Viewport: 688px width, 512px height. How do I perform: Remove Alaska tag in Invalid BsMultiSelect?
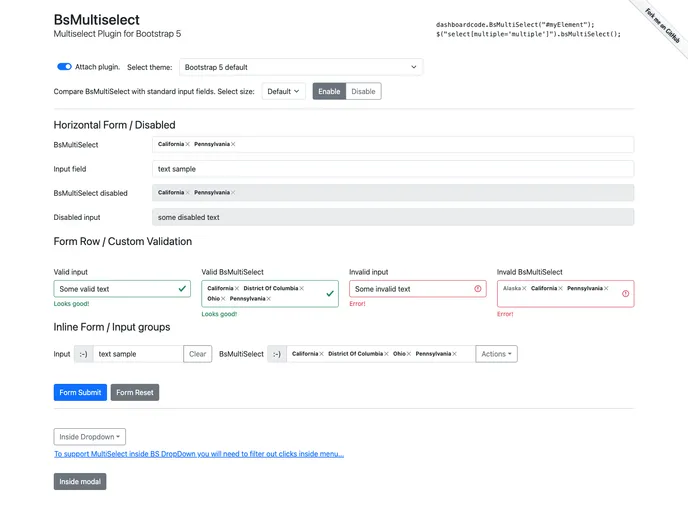point(524,288)
